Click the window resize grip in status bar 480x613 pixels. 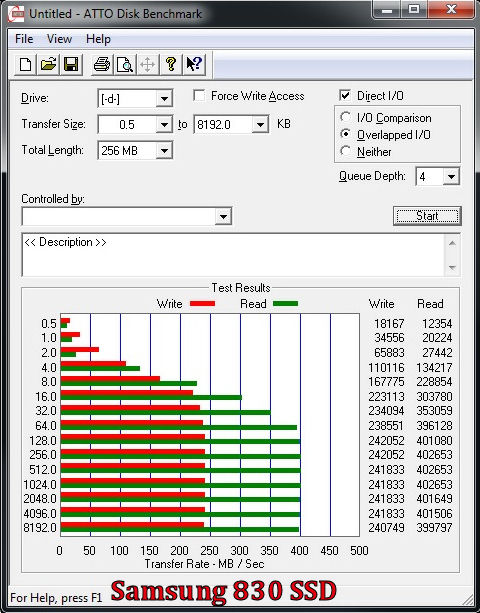coord(466,599)
